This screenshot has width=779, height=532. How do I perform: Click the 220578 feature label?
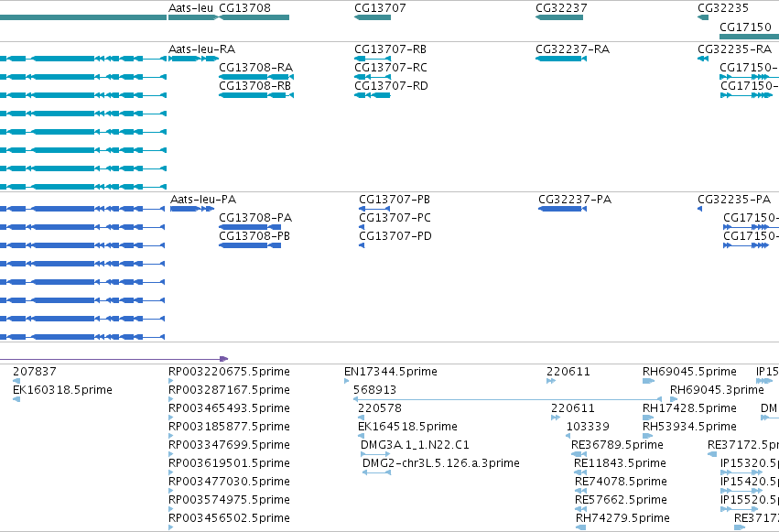click(x=380, y=408)
